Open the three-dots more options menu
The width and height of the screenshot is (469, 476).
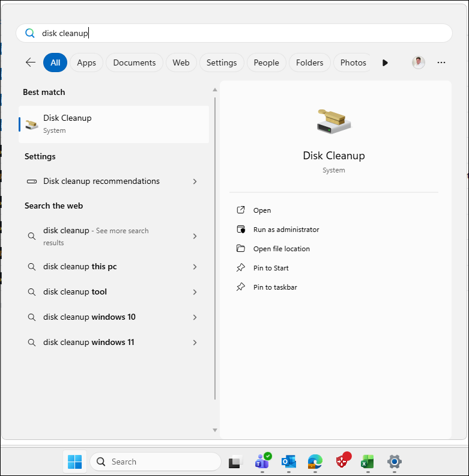tap(441, 63)
